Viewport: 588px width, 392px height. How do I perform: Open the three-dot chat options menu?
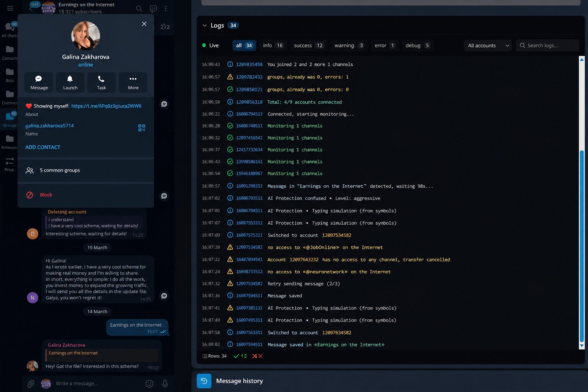point(165,8)
